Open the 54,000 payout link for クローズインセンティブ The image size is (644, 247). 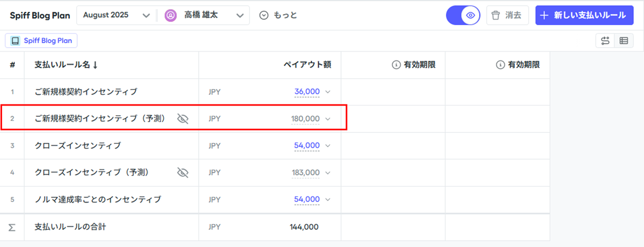coord(307,145)
